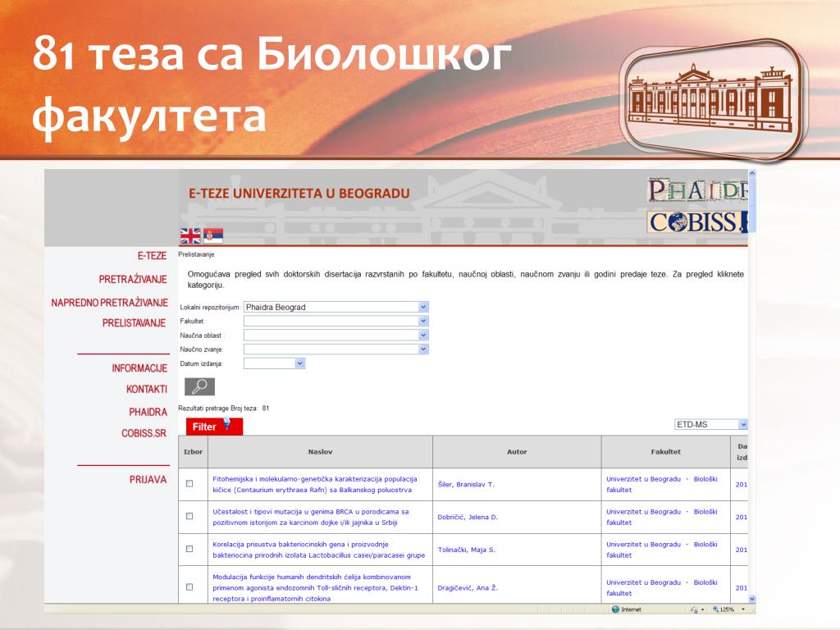
Task: Open thesis 'Korelacija prisustva bakteriocinskih gena'
Action: point(319,550)
